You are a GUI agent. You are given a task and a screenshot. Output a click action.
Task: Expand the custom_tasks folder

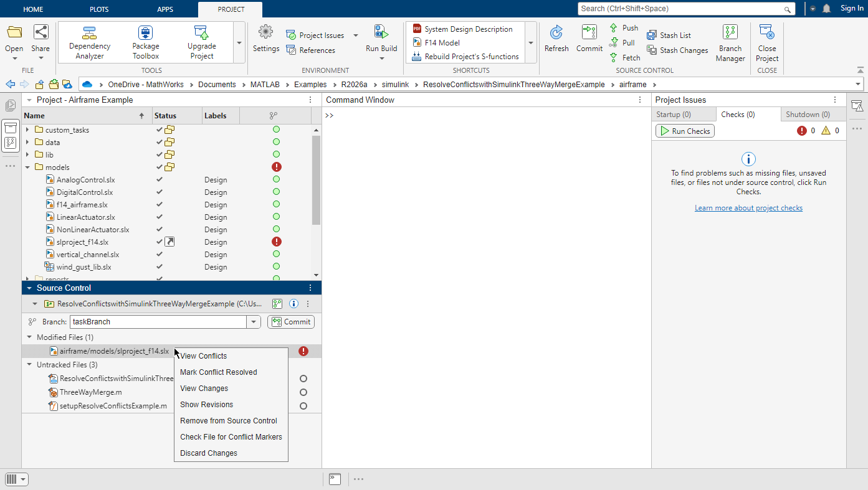(27, 130)
